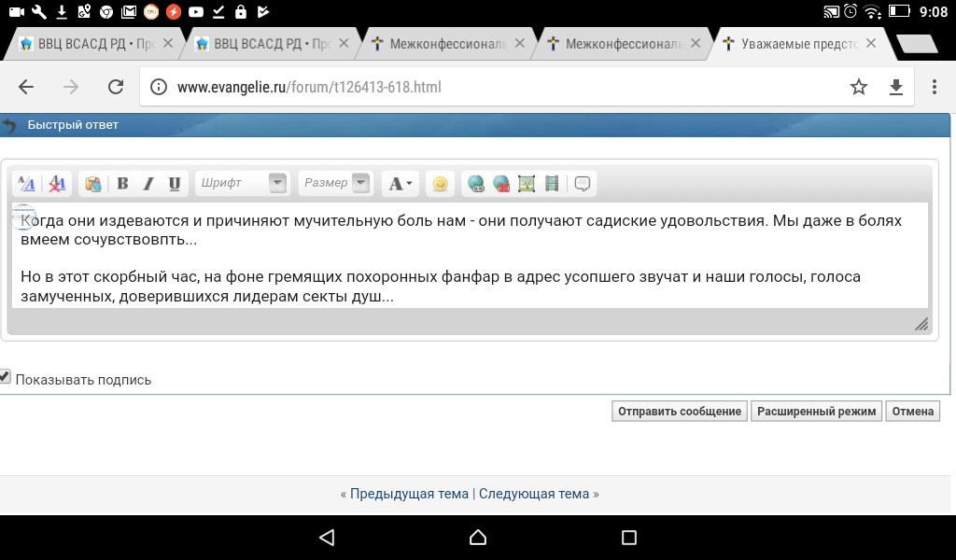Open the smiley emoticon picker
956x560 pixels.
coord(440,184)
